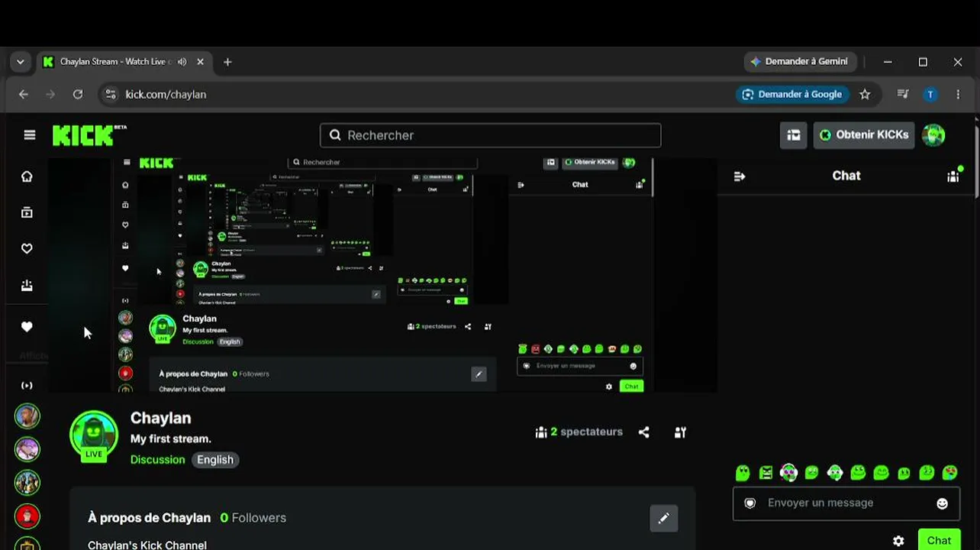Send message with the green Chat button

[x=939, y=540]
